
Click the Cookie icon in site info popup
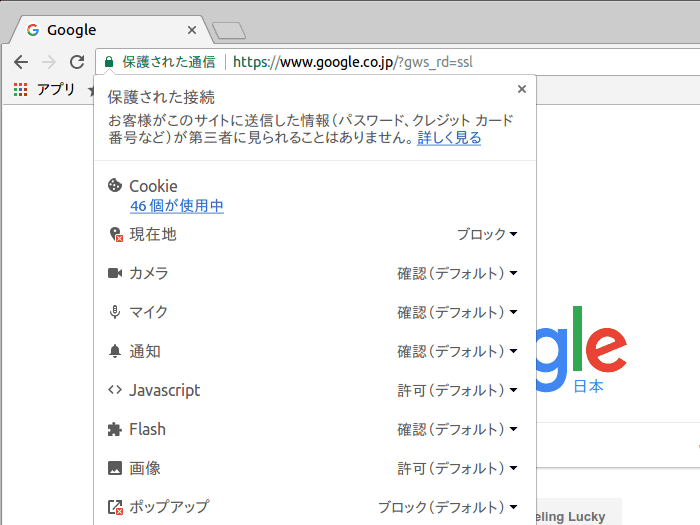click(x=115, y=185)
